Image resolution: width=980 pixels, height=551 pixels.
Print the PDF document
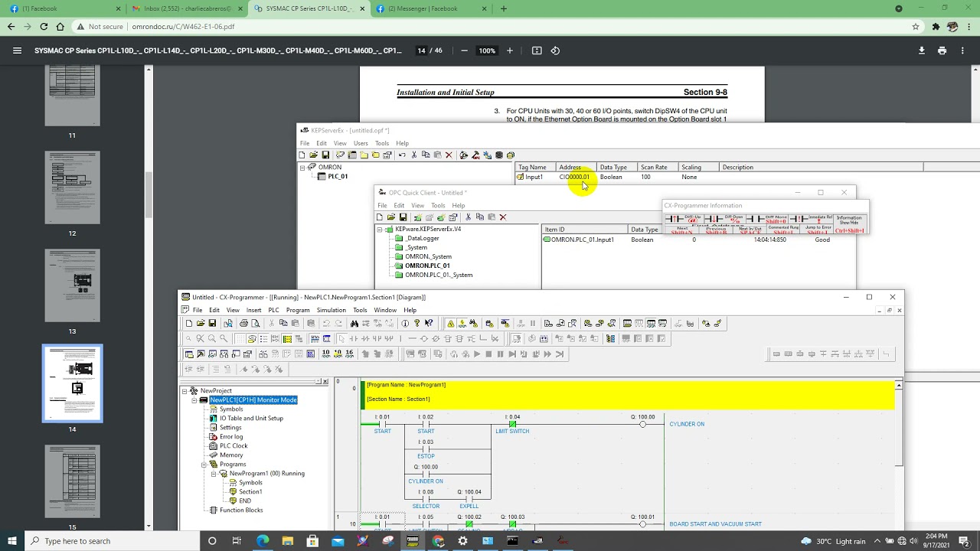point(942,51)
